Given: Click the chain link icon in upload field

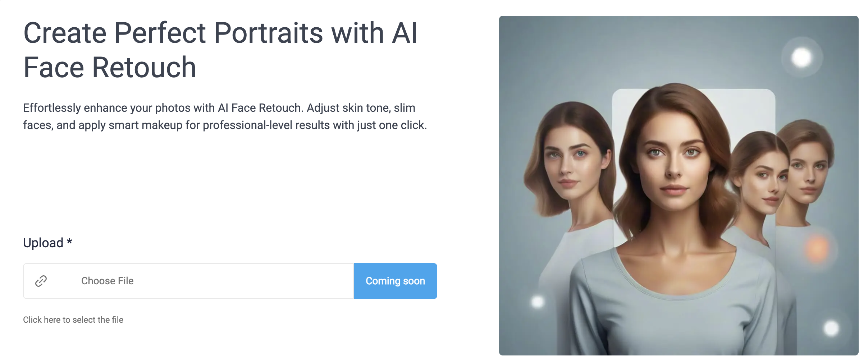Looking at the screenshot, I should pos(41,281).
